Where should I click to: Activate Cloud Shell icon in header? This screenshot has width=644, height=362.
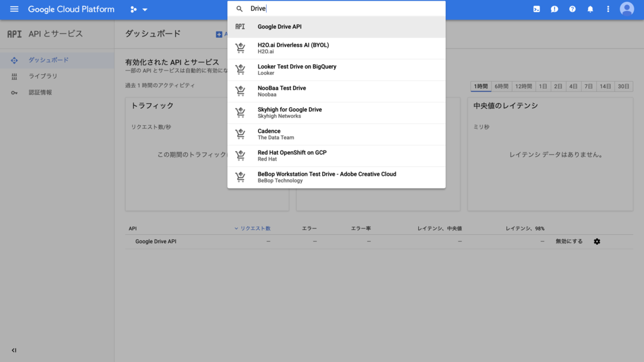coord(536,9)
